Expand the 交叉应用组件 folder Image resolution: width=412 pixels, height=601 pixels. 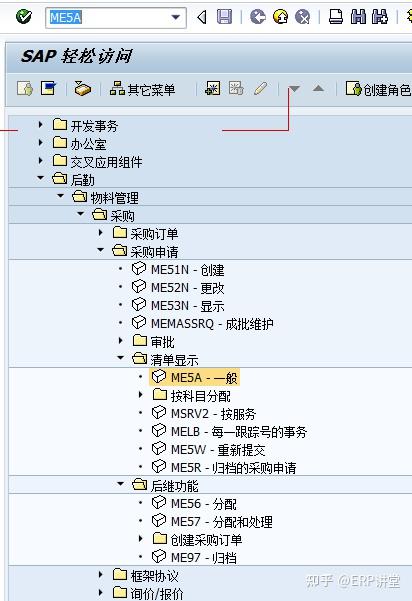point(41,161)
